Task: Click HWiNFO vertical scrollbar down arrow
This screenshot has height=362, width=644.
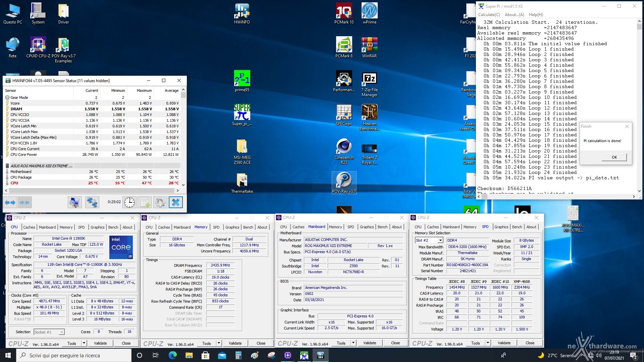Action: 183,185
